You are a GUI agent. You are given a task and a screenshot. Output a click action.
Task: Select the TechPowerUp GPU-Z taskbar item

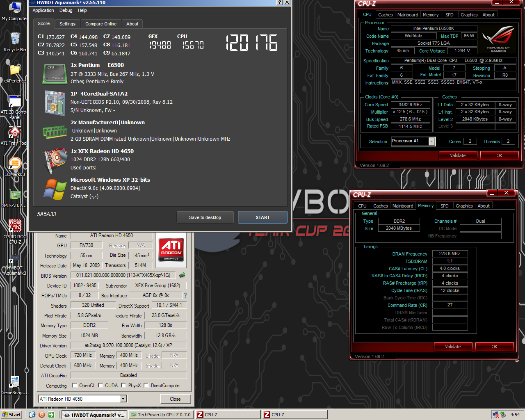point(161,415)
